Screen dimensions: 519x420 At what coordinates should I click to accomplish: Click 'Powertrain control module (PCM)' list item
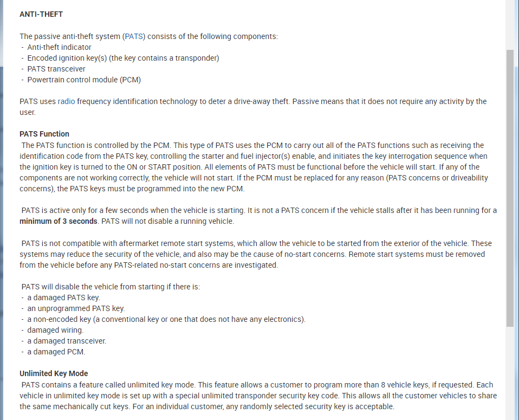tap(84, 80)
